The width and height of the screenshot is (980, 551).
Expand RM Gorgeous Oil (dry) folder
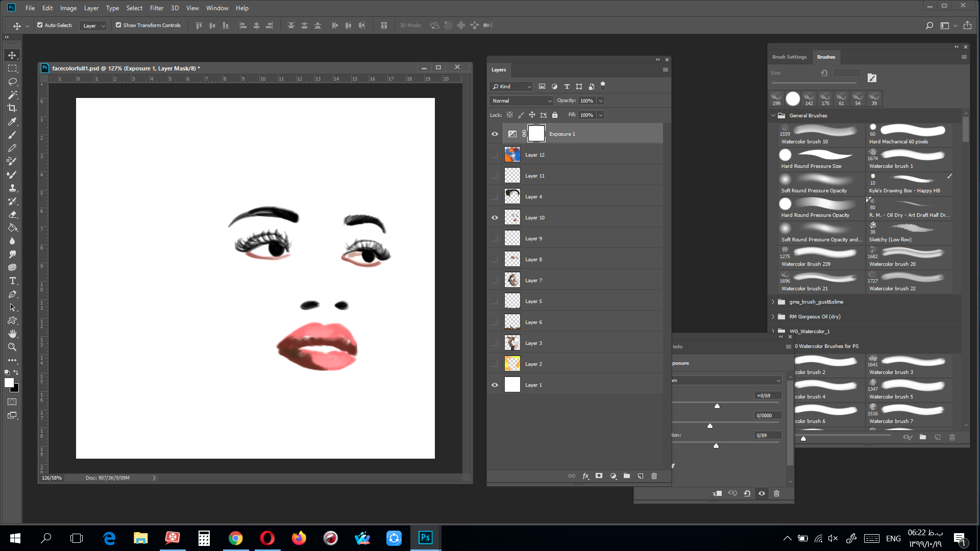click(x=773, y=317)
